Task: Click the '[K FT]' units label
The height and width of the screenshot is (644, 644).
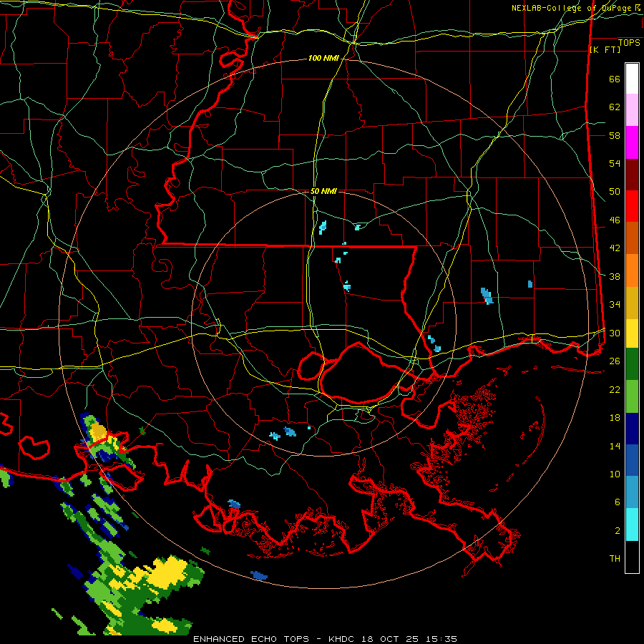Action: pyautogui.click(x=605, y=49)
